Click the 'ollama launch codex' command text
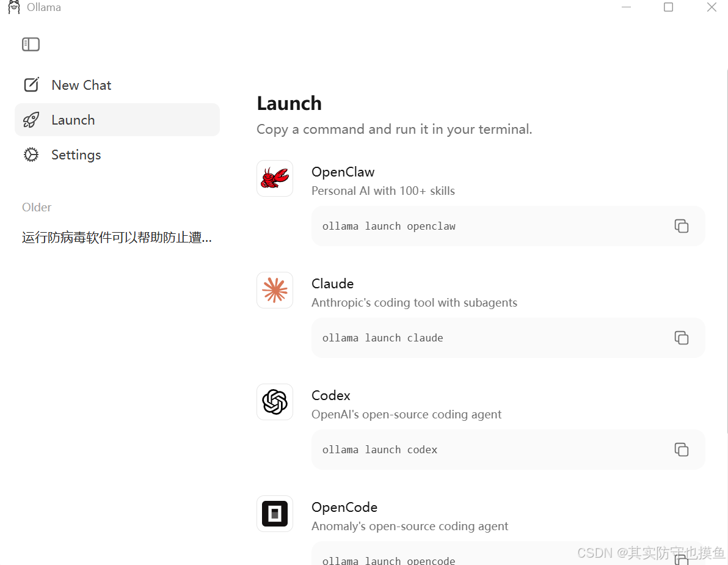 (380, 450)
